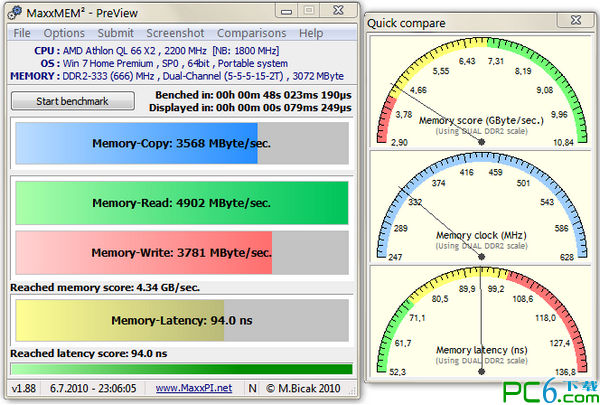Click the Memory-Read result bar
Screen dimensions: 600x405
tap(181, 203)
